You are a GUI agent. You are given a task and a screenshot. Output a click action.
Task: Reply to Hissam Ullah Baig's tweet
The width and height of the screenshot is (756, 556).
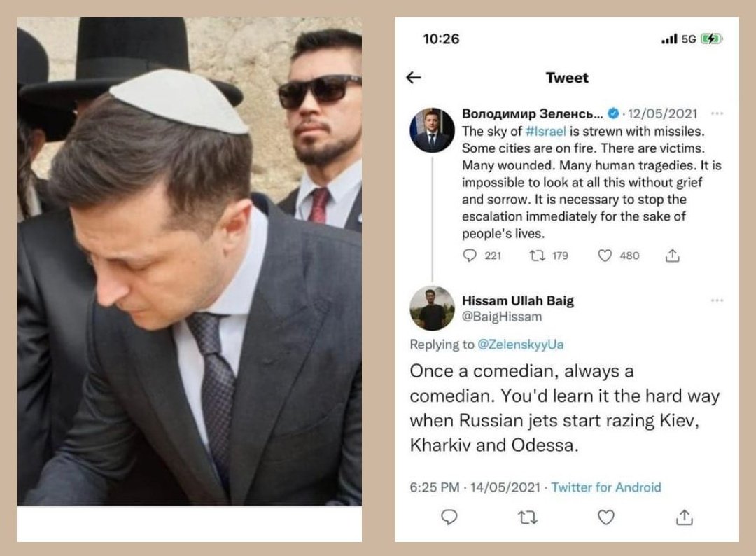[449, 517]
